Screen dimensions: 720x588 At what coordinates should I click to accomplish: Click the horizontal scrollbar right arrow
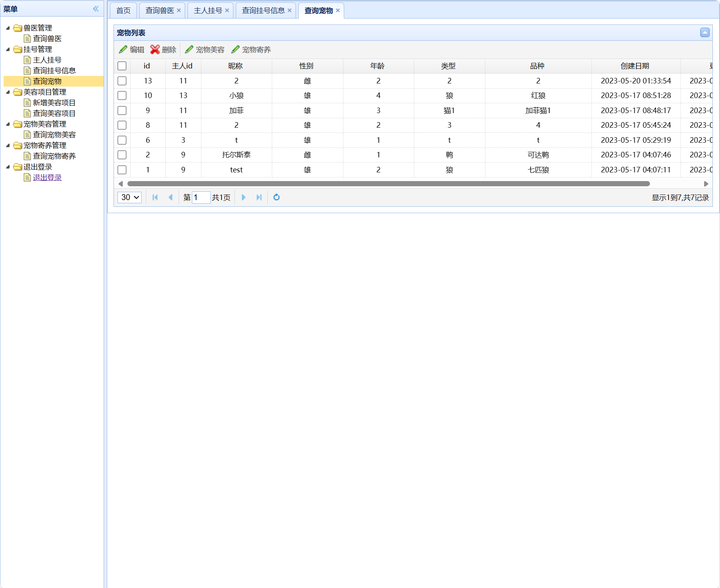(706, 184)
